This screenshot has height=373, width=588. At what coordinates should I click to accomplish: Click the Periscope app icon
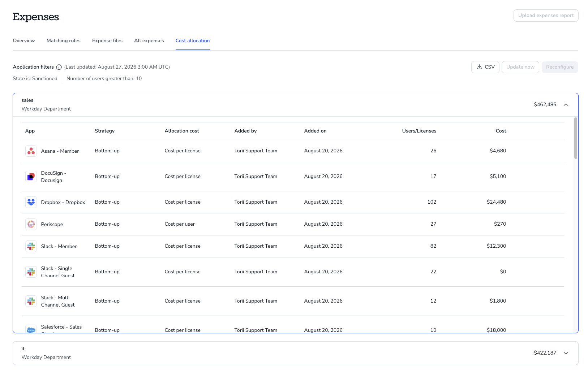(x=31, y=224)
